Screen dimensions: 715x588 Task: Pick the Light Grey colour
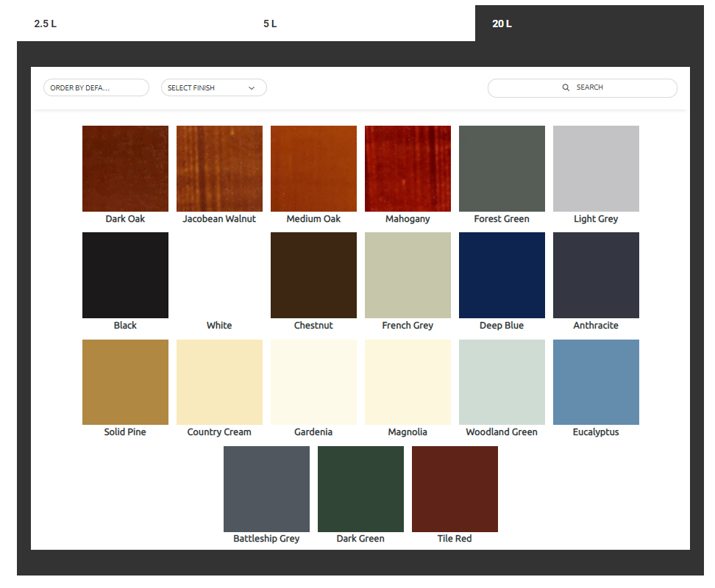(x=596, y=168)
